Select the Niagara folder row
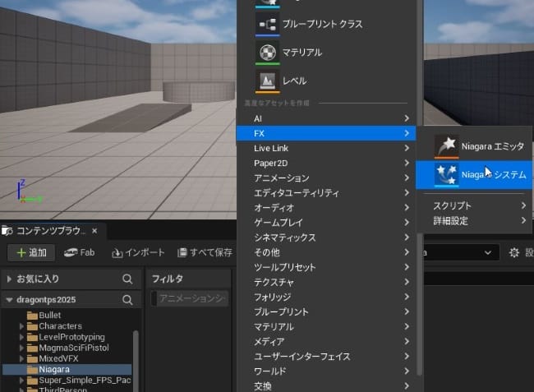534x392 pixels. coord(67,370)
